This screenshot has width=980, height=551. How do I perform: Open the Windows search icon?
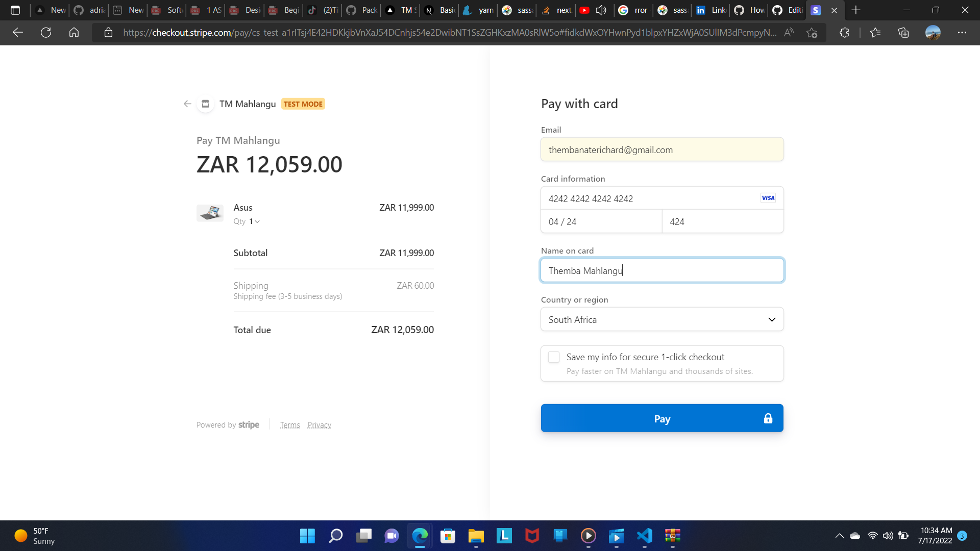pyautogui.click(x=335, y=536)
